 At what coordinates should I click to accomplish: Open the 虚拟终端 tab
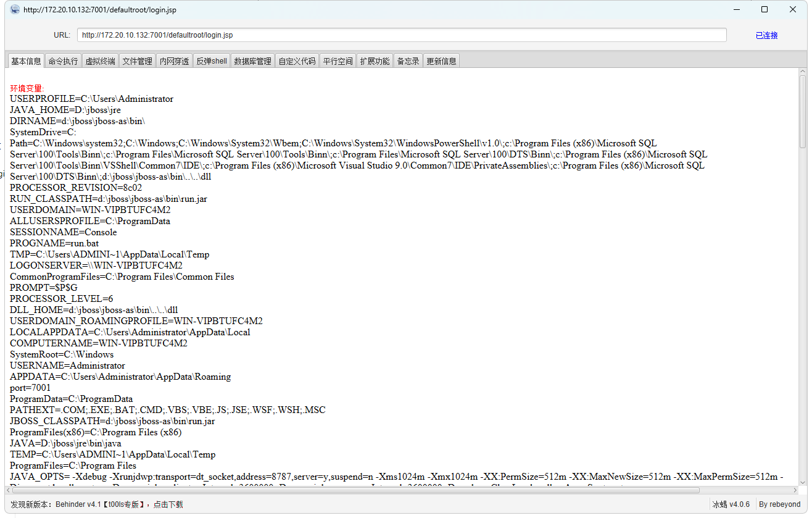pos(100,61)
